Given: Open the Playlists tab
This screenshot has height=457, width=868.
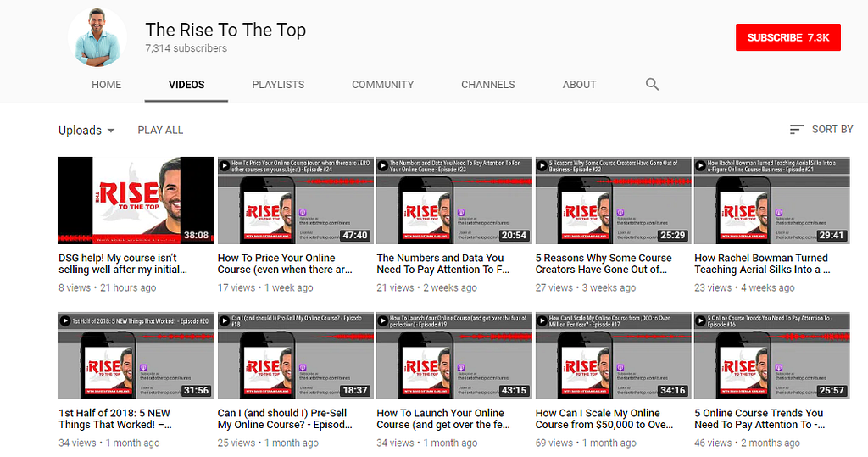Looking at the screenshot, I should [278, 85].
